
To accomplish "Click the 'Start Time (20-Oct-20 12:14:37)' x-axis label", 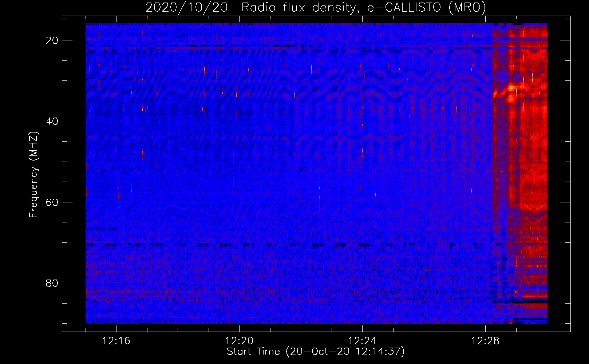I will pyautogui.click(x=316, y=352).
